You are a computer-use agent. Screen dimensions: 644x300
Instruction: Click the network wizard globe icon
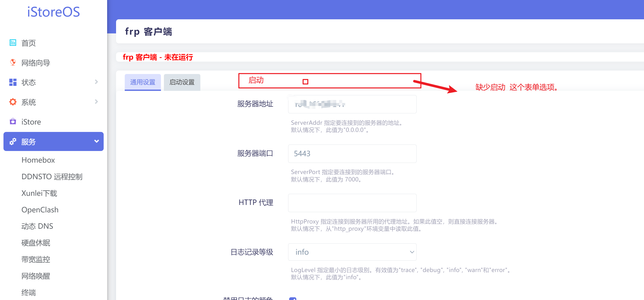click(13, 62)
